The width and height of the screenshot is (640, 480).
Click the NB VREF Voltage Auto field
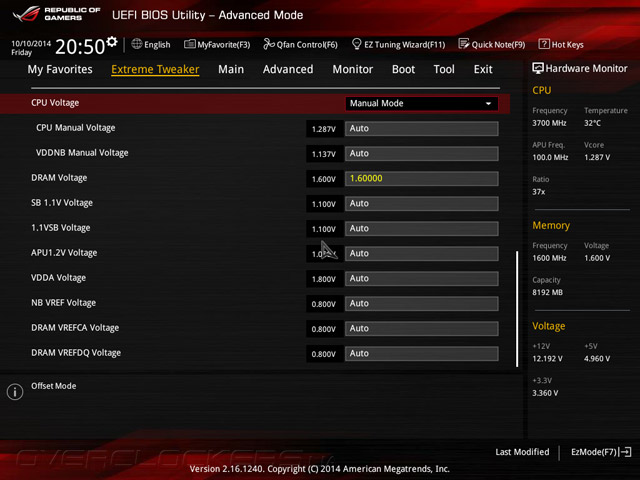coord(422,304)
